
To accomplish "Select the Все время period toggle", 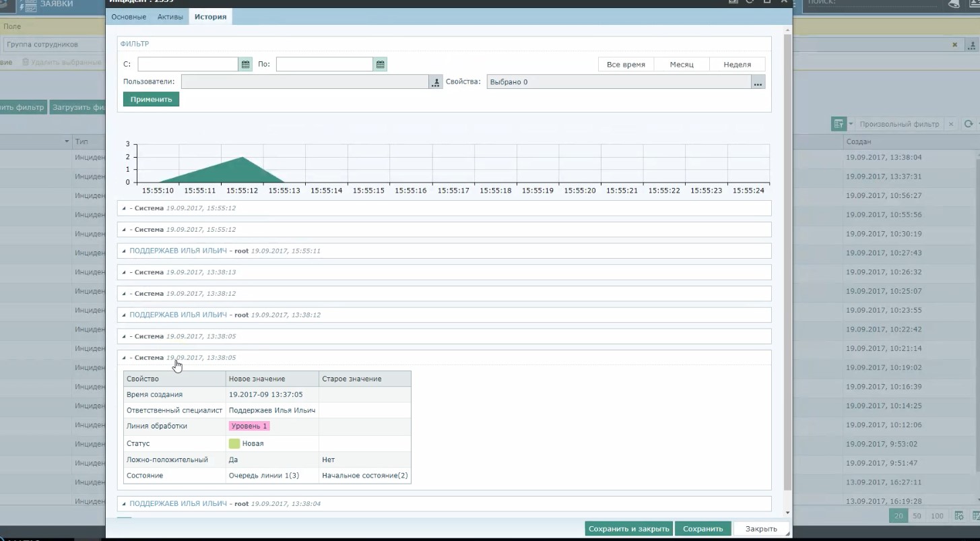I will click(626, 65).
